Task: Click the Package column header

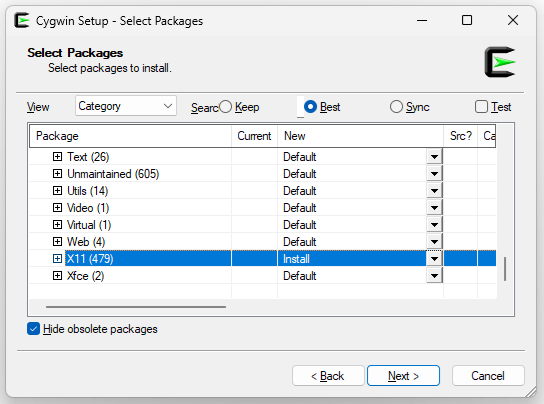Action: pyautogui.click(x=130, y=136)
